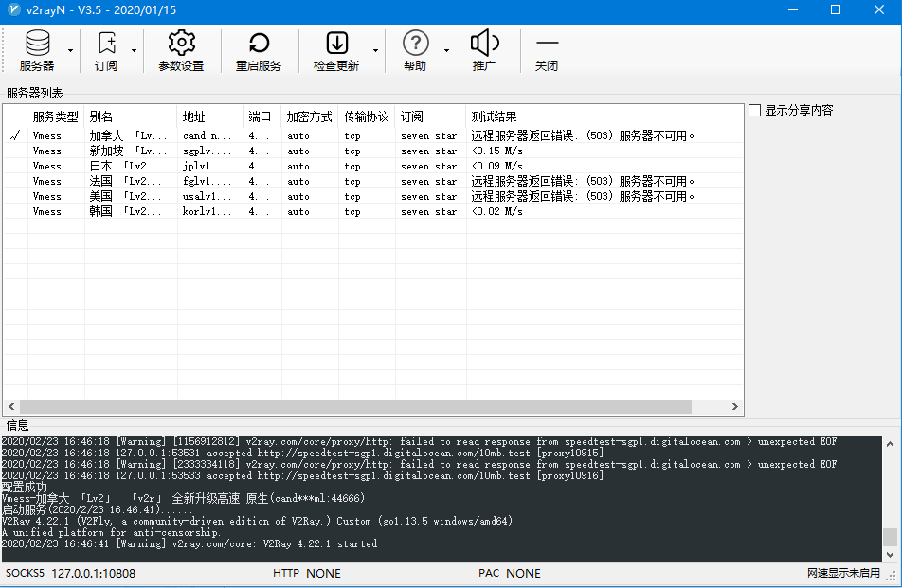Select the 加拿大 server row
Screen dimensions: 902x588
pyautogui.click(x=373, y=135)
